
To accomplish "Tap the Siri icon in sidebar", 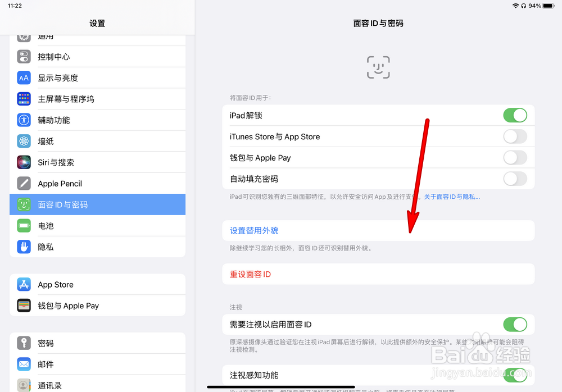I will pos(24,162).
